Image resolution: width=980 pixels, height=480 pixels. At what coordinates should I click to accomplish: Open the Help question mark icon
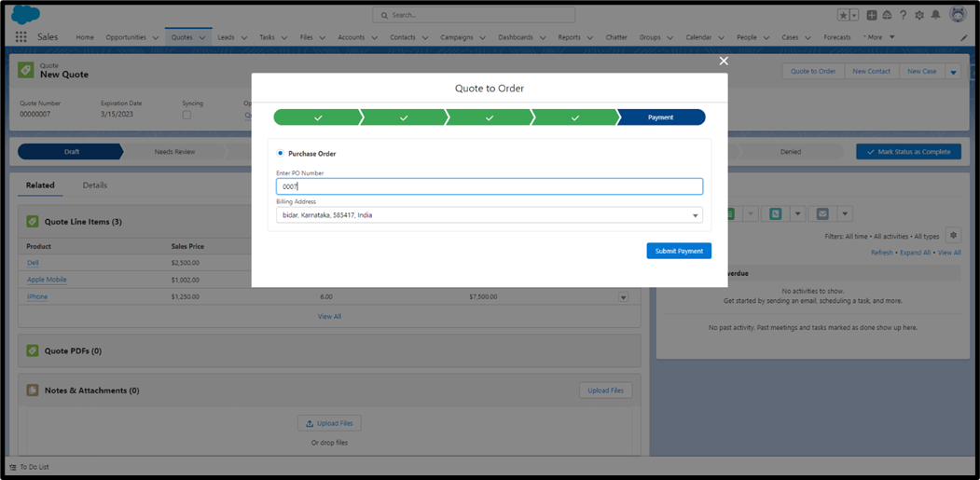click(903, 15)
